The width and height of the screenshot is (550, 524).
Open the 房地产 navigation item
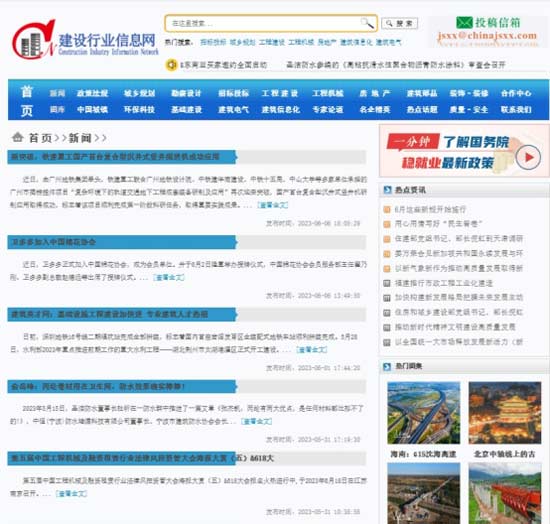pos(375,93)
